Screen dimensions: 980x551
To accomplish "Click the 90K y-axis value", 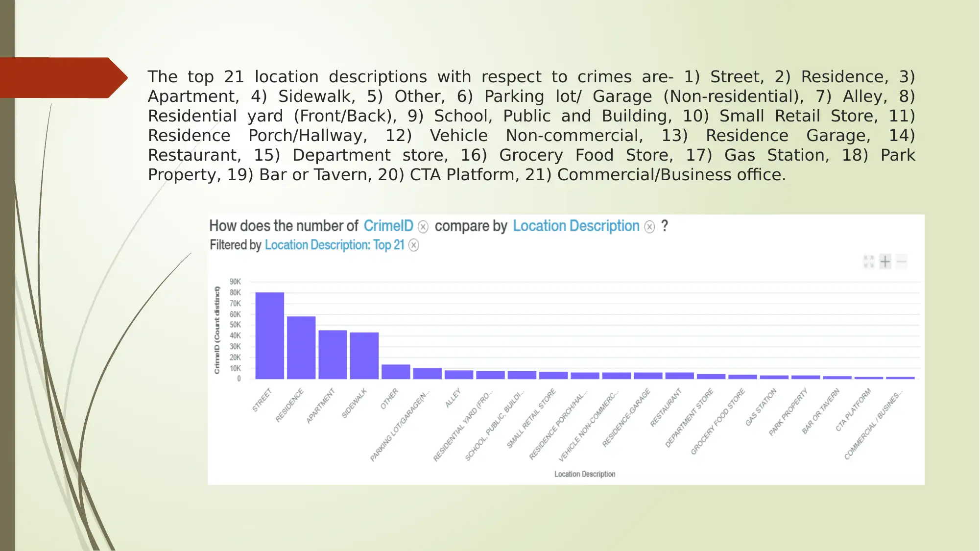I will (x=235, y=282).
